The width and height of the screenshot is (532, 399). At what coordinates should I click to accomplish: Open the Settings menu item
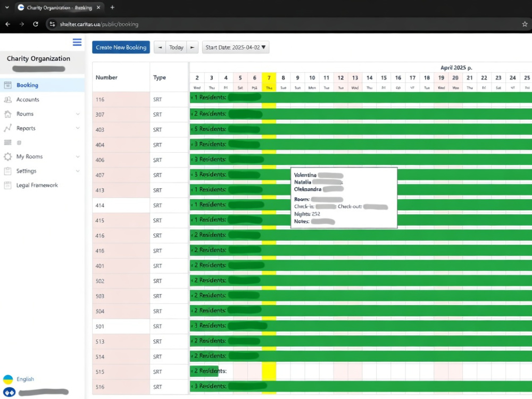(x=42, y=171)
